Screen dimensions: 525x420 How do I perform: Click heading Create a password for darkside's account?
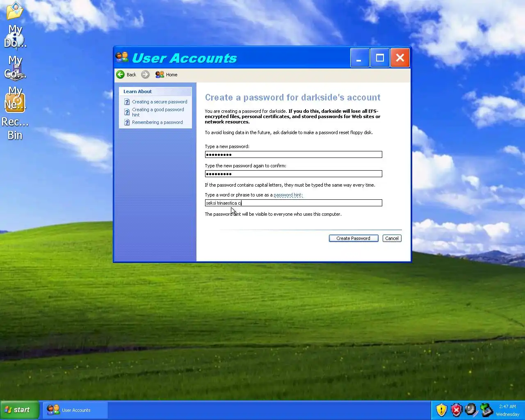(292, 98)
